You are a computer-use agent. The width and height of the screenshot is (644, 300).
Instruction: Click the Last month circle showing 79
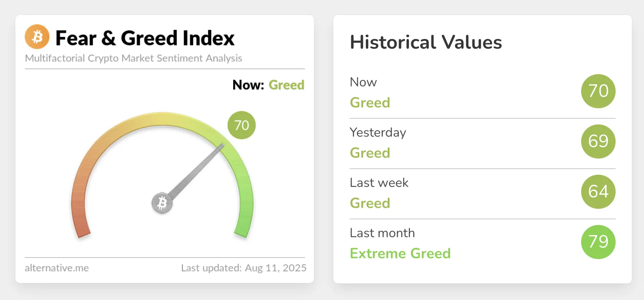(x=598, y=242)
